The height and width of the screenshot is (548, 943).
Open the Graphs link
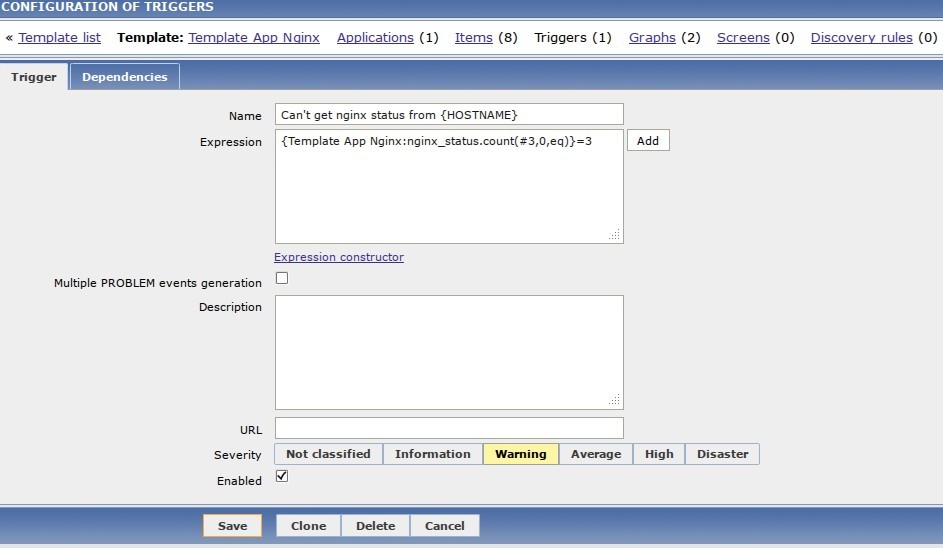[x=653, y=37]
